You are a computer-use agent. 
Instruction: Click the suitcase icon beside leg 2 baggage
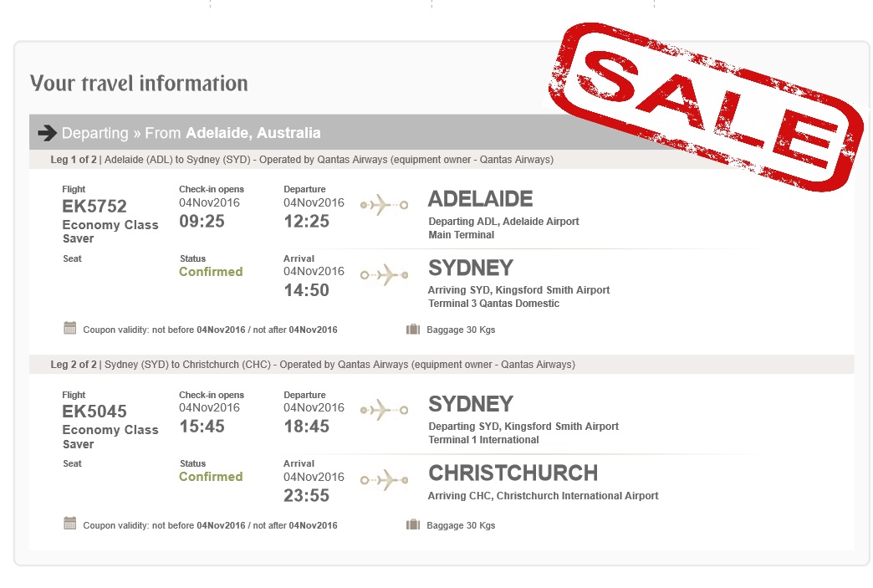click(413, 524)
